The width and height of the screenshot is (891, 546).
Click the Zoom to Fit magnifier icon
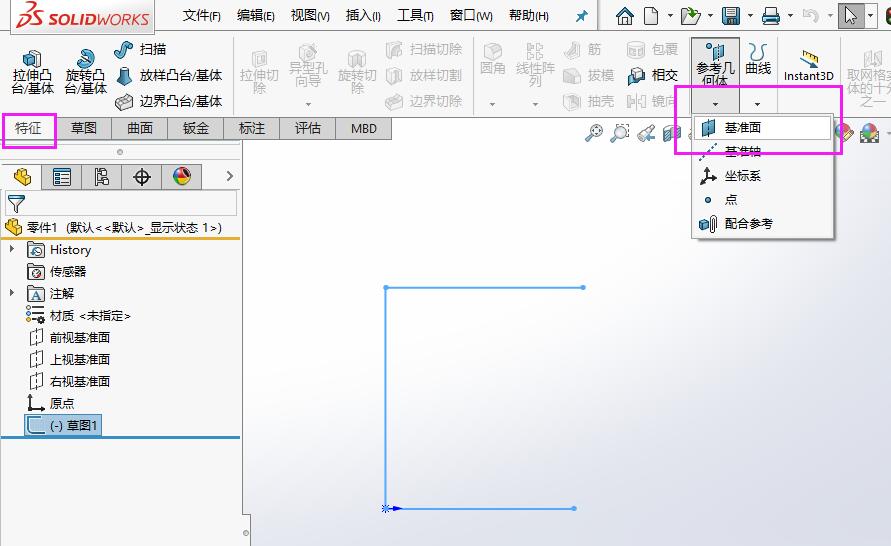tap(594, 134)
